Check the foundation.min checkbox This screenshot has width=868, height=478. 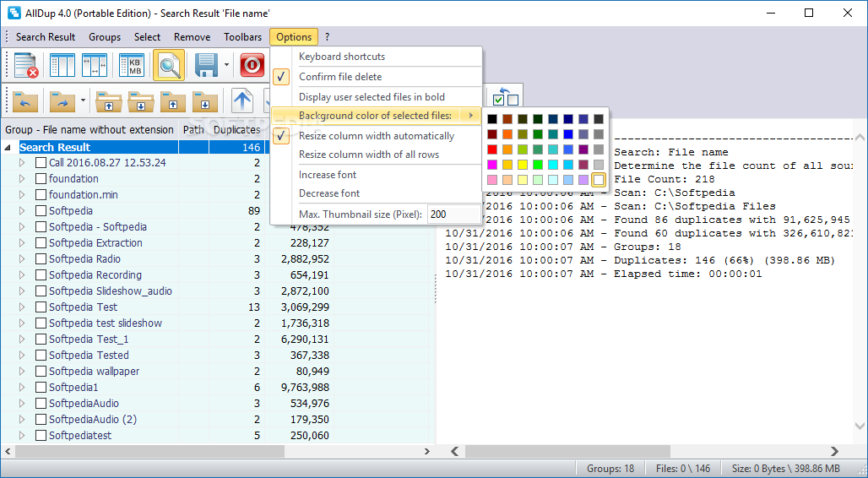pyautogui.click(x=41, y=195)
